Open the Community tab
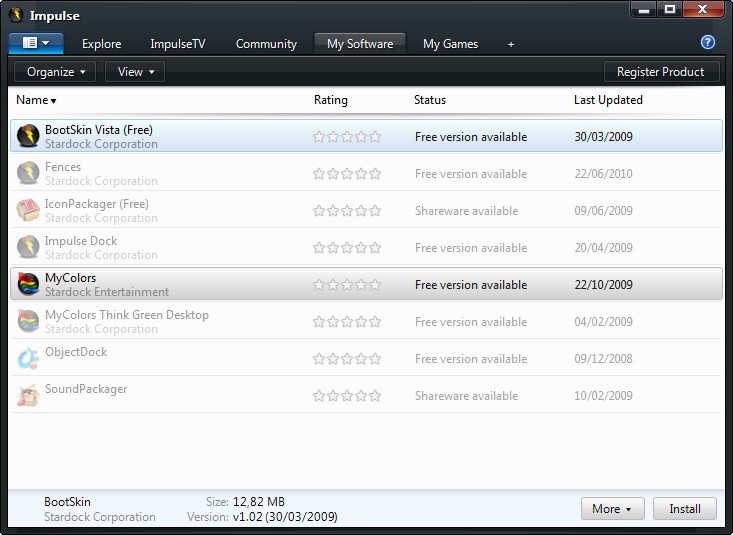Screen dimensions: 733x535 [x=266, y=44]
